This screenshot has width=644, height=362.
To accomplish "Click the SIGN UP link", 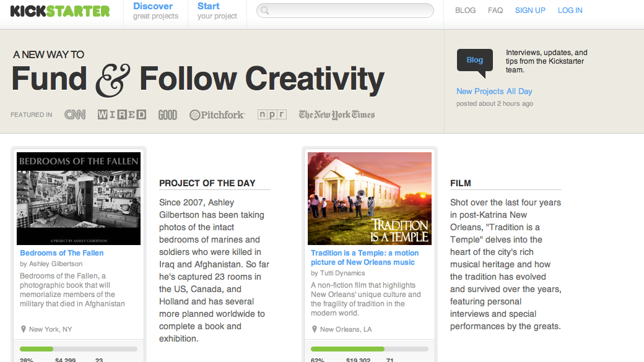I will (x=530, y=11).
